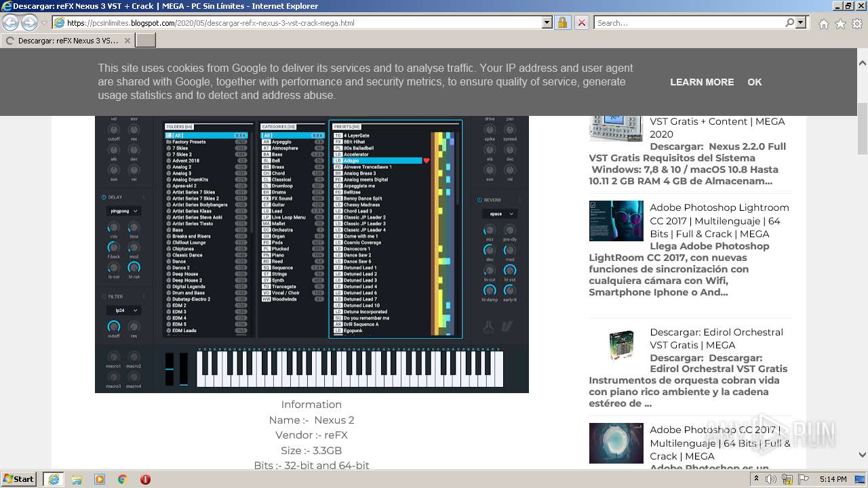868x488 pixels.
Task: Click the vertical scrollbar thumb
Action: [x=862, y=129]
